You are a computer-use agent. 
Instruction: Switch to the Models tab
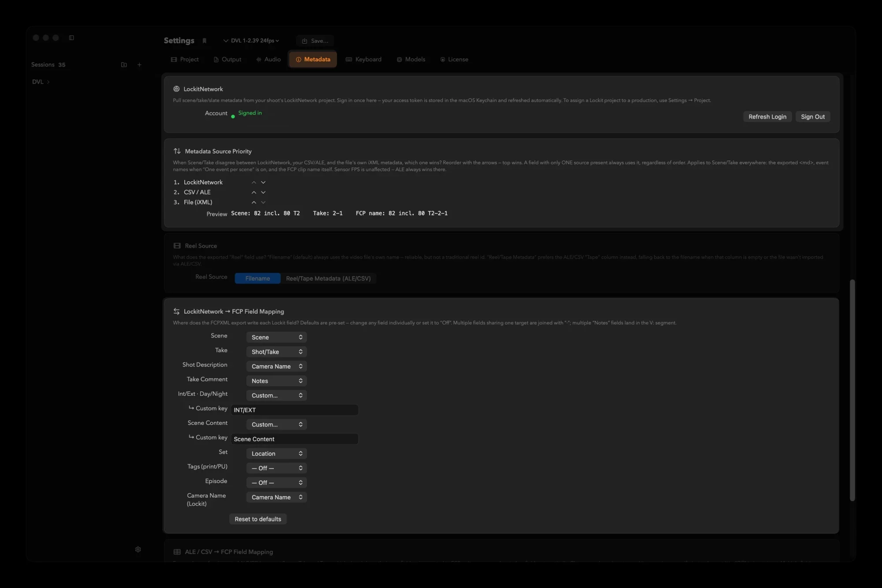pyautogui.click(x=411, y=60)
